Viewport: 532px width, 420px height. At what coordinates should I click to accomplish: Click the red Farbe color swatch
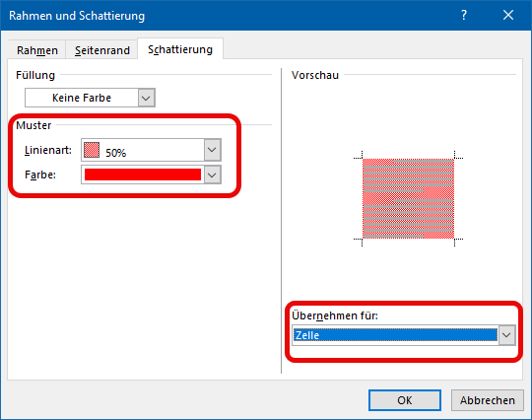click(x=143, y=175)
